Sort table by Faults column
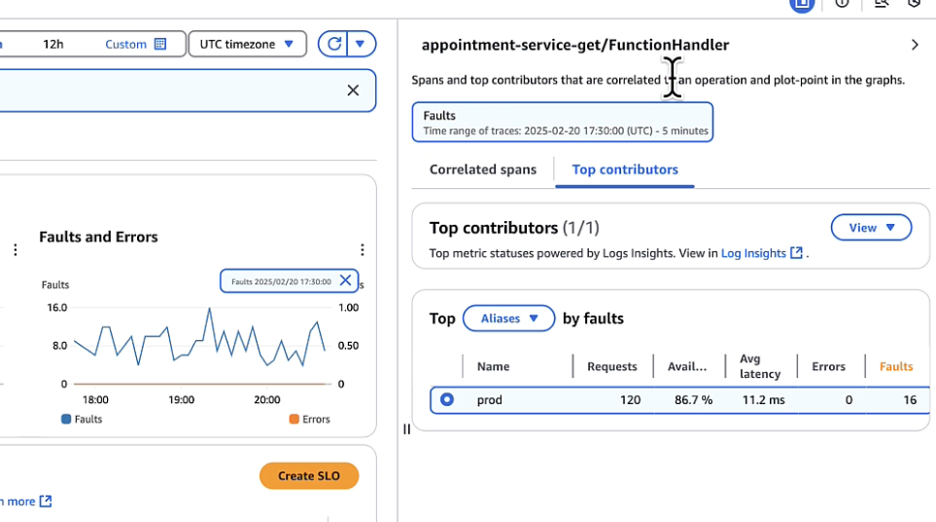This screenshot has width=936, height=522. (x=895, y=367)
